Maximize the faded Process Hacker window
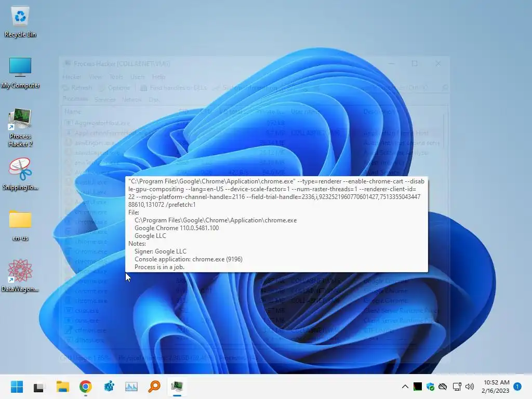The image size is (532, 399). [x=415, y=63]
